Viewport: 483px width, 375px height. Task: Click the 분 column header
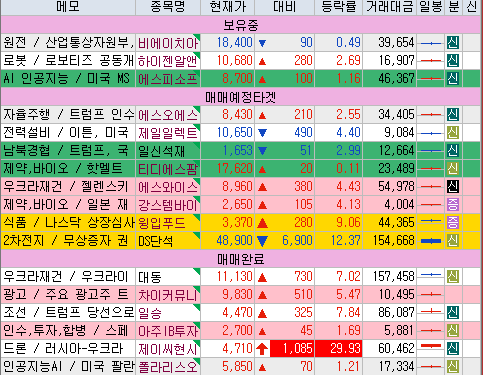[x=454, y=7]
